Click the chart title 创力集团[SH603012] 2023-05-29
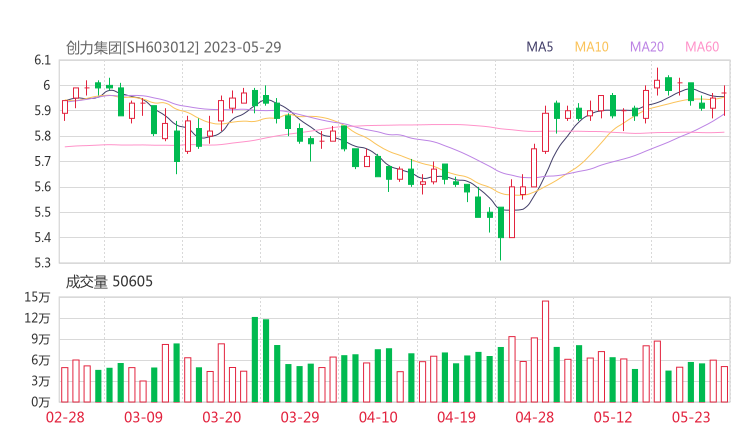Image resolution: width=740 pixels, height=440 pixels. point(173,47)
